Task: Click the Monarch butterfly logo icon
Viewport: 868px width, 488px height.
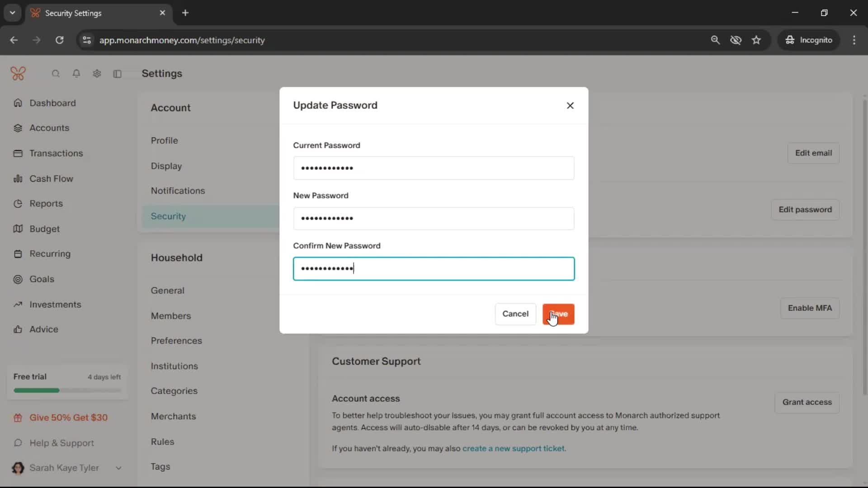Action: [18, 73]
